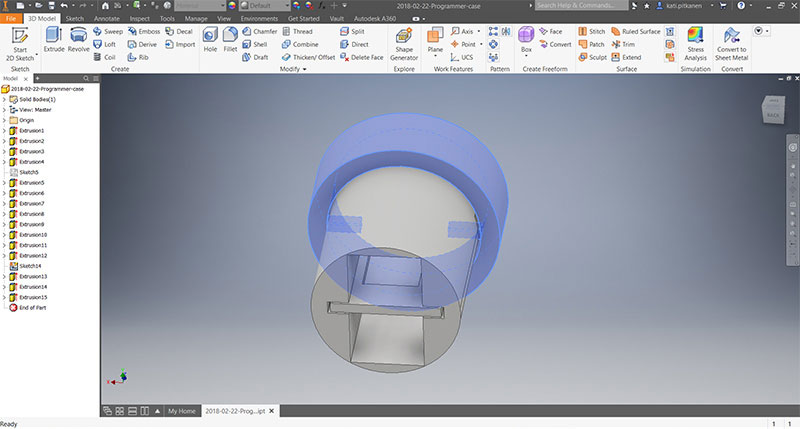Open the My Home document tab
The image size is (800, 429).
[182, 411]
